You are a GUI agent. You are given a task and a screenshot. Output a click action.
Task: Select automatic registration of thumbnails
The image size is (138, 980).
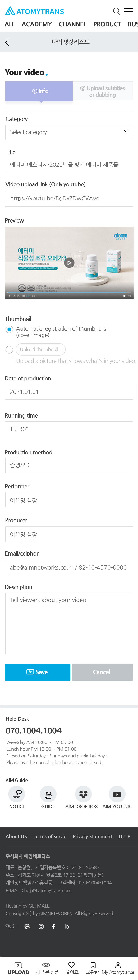9,330
